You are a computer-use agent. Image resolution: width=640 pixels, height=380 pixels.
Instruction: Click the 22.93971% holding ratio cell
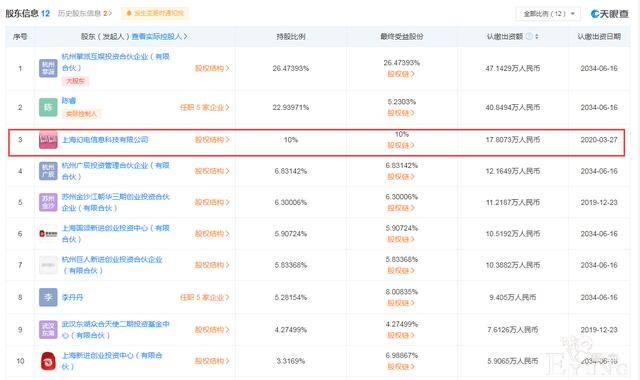coord(291,107)
